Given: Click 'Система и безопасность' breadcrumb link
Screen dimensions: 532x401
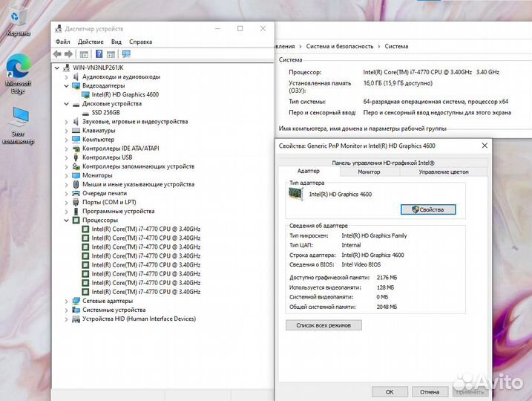Looking at the screenshot, I should 340,46.
